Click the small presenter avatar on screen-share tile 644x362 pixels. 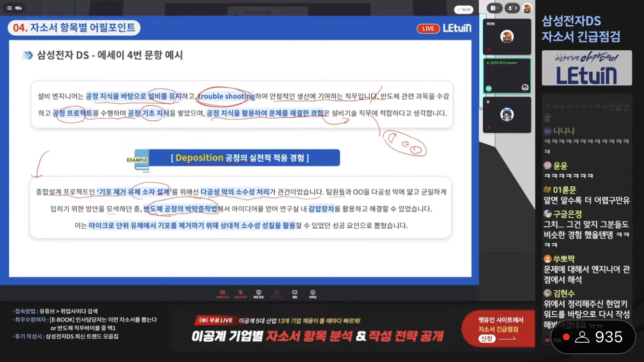[525, 87]
